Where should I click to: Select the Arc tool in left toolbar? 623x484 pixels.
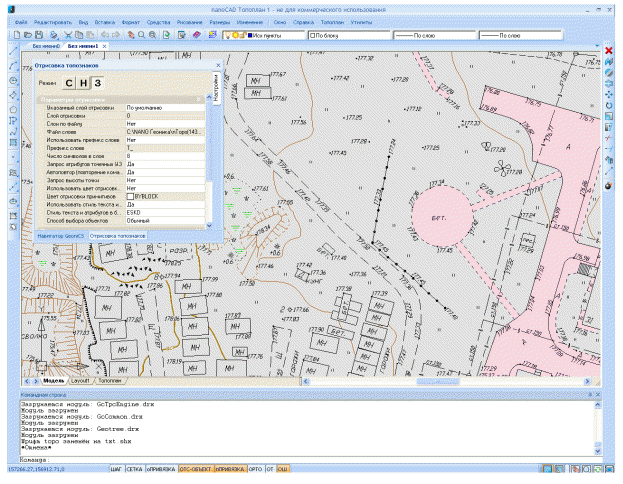(14, 66)
